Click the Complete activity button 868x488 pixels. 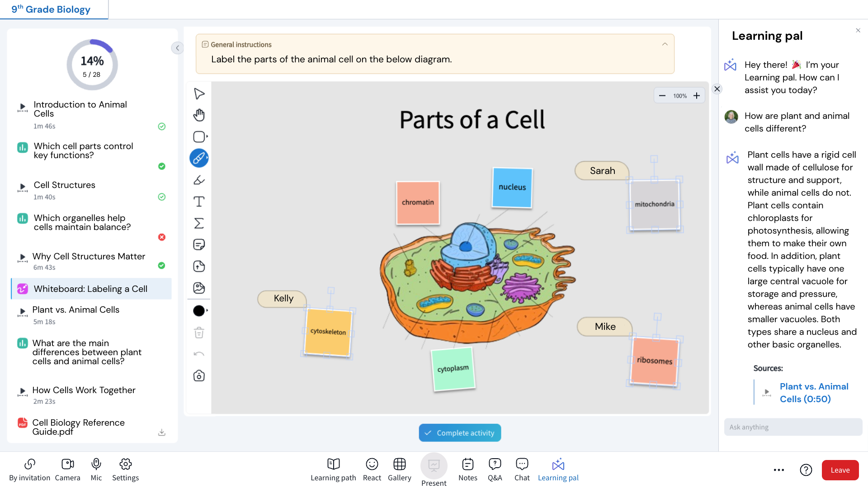(460, 433)
